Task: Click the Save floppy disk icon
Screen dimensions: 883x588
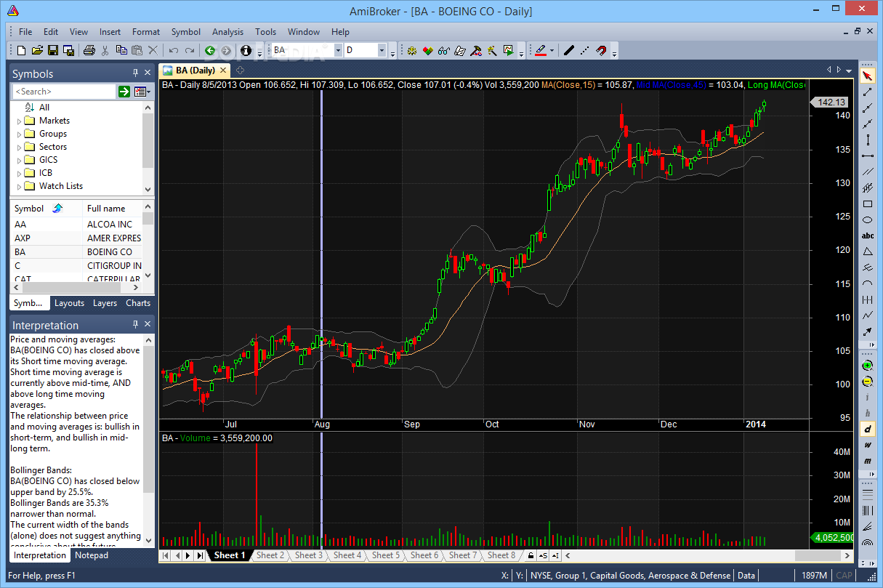Action: coord(52,51)
